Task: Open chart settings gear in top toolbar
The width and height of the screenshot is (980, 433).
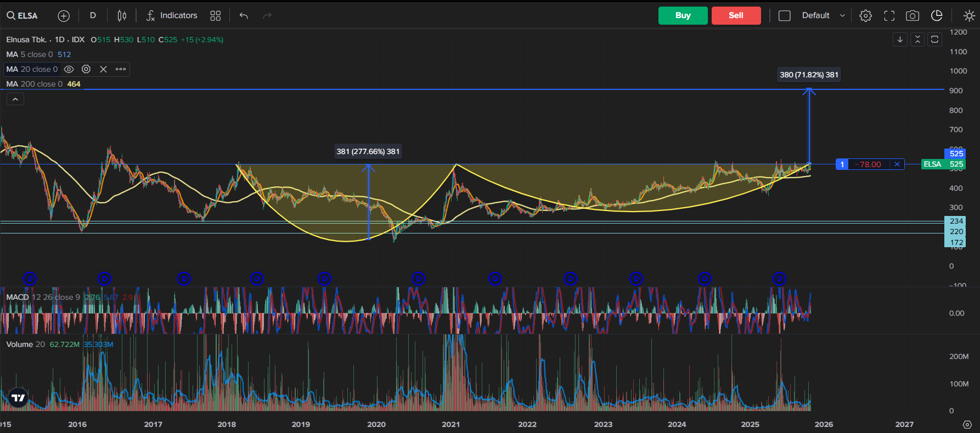Action: (x=865, y=16)
